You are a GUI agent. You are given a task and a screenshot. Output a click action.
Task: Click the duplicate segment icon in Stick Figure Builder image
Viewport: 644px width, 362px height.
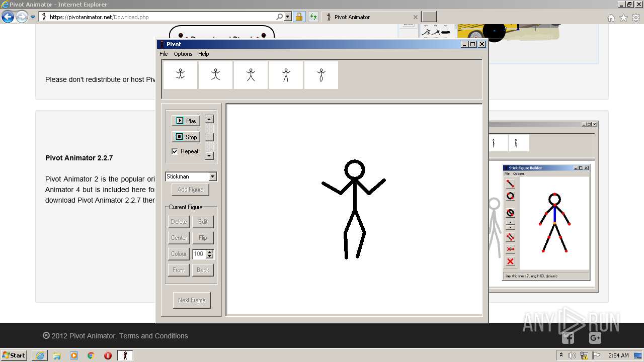tap(510, 237)
